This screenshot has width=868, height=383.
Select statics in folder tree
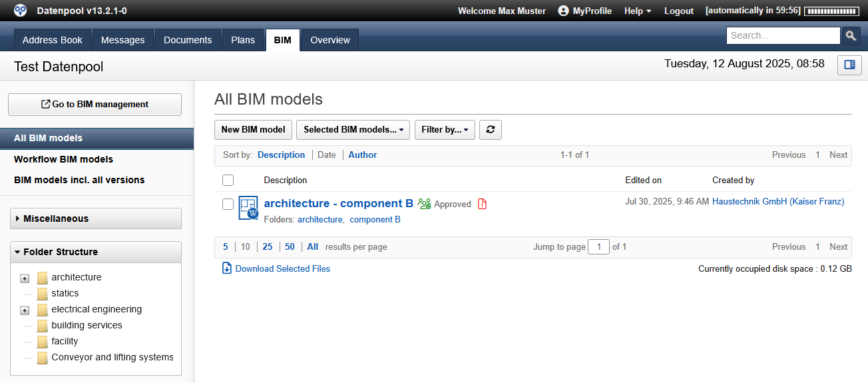[x=65, y=293]
